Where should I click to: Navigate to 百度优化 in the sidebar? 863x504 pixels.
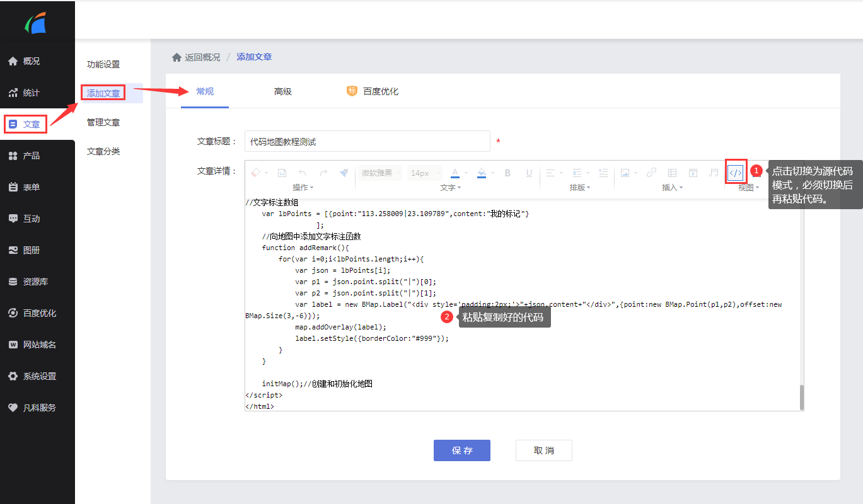33,312
